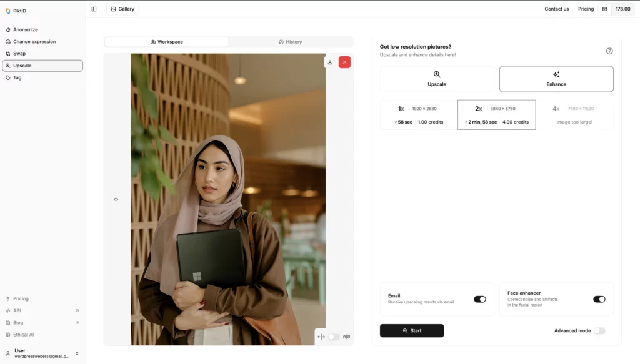Screen dimensions: 640x364
Task: Download the image using the download icon
Action: 330,62
